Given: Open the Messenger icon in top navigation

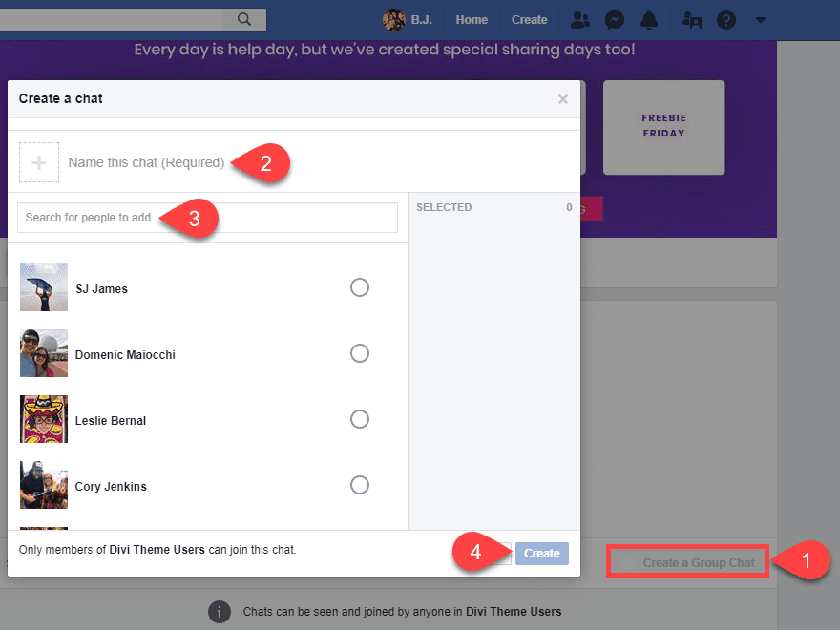Looking at the screenshot, I should 615,19.
